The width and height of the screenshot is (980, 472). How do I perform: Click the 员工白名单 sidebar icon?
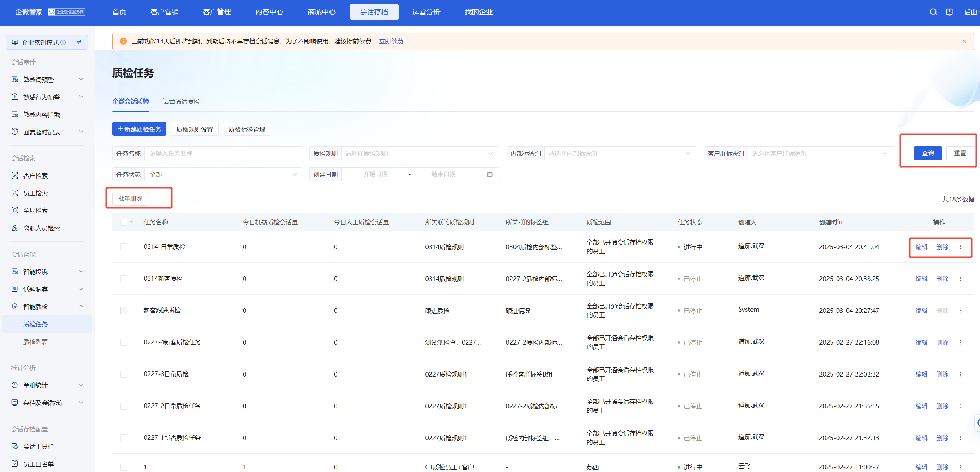coord(15,463)
